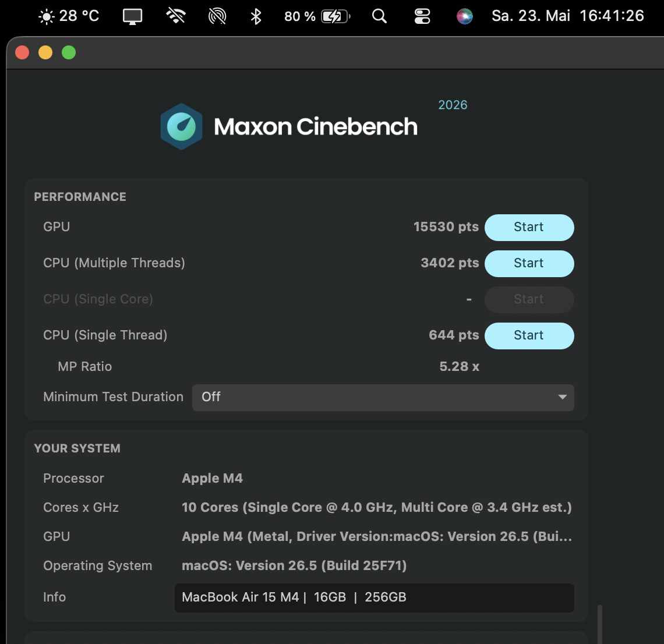This screenshot has height=644, width=664.
Task: Select the 644 pts single thread score
Action: [454, 335]
